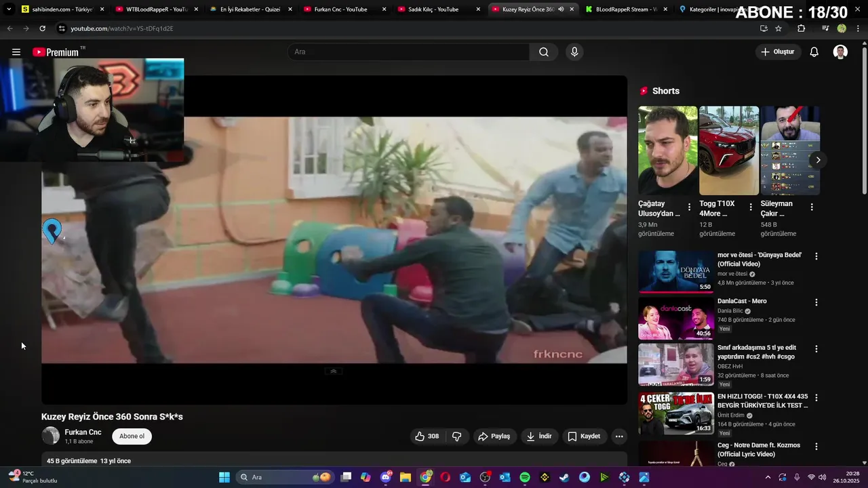Viewport: 868px width, 488px height.
Task: Open File Explorer from taskbar
Action: click(406, 477)
